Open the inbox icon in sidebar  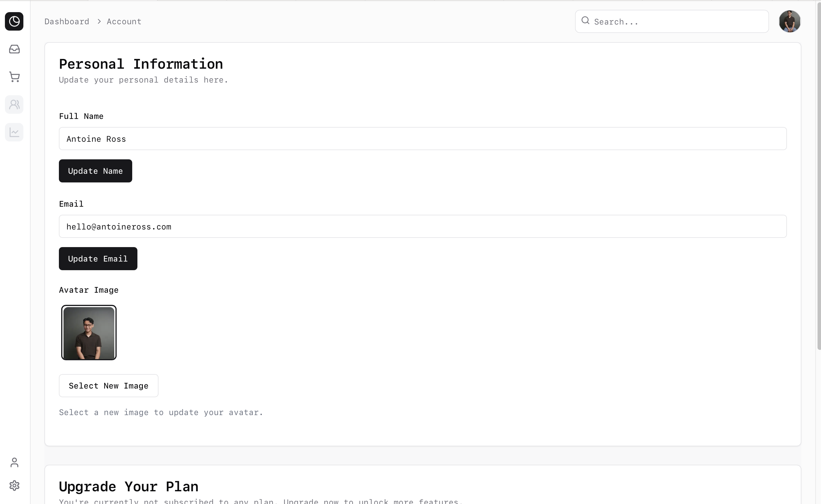(14, 49)
